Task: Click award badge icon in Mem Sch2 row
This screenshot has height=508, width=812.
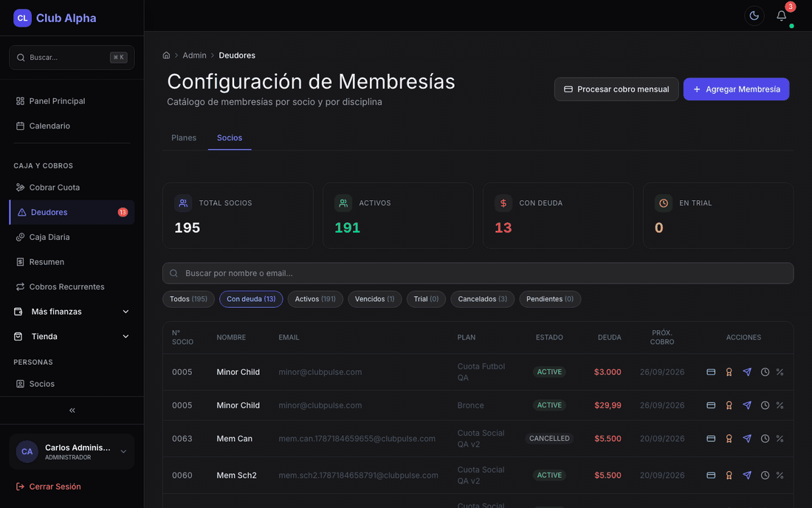Action: click(x=729, y=475)
